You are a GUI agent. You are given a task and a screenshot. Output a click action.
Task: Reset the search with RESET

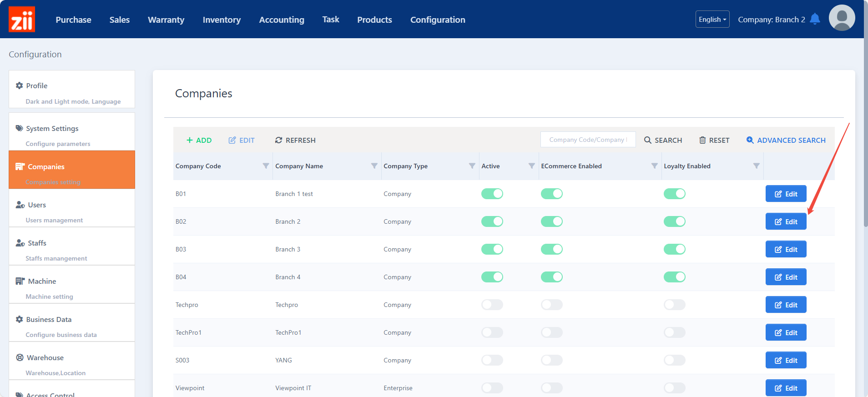coord(714,140)
